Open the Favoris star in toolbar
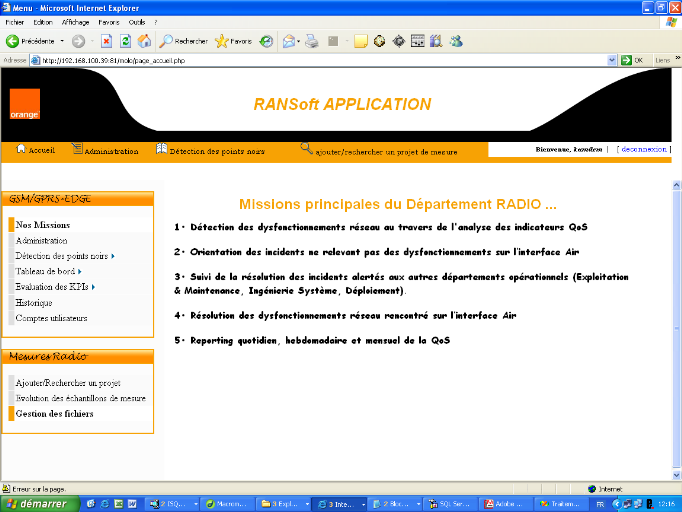Screen dimensions: 682x512 click(221, 41)
